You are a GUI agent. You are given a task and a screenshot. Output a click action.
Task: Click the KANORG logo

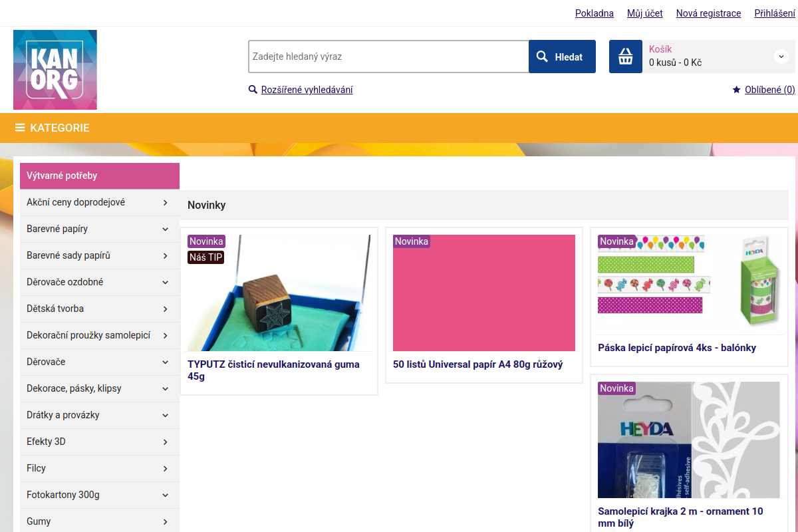pos(55,70)
